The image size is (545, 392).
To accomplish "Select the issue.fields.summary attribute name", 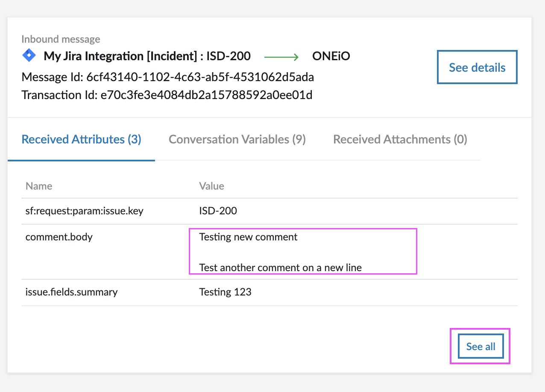I will click(71, 292).
